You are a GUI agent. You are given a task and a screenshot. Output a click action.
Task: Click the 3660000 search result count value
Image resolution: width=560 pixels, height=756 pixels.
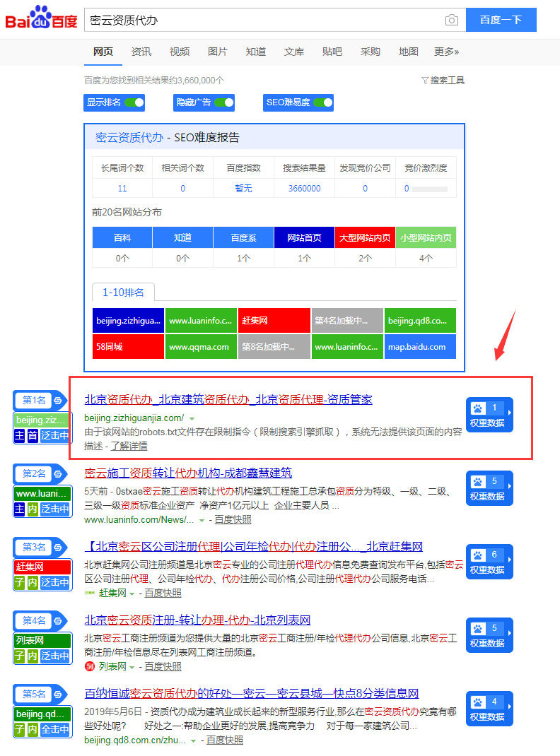pos(304,189)
